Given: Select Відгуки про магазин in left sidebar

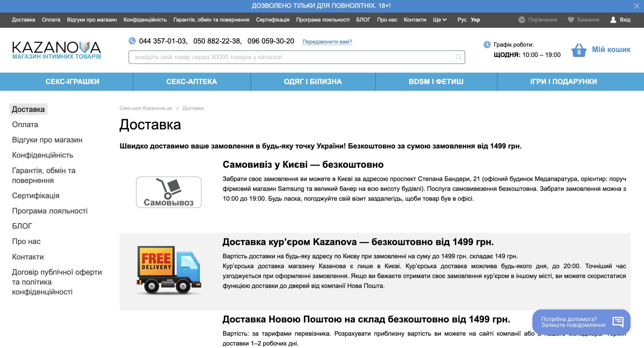Looking at the screenshot, I should tap(47, 140).
